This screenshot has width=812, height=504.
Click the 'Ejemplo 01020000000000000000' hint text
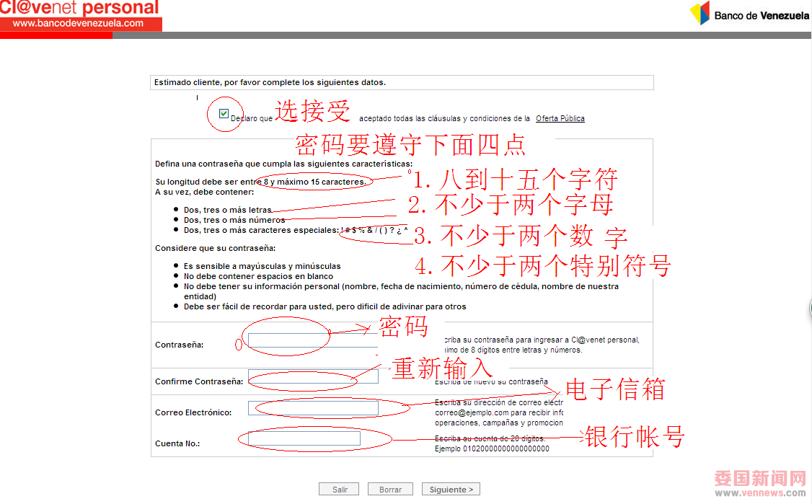coord(492,449)
